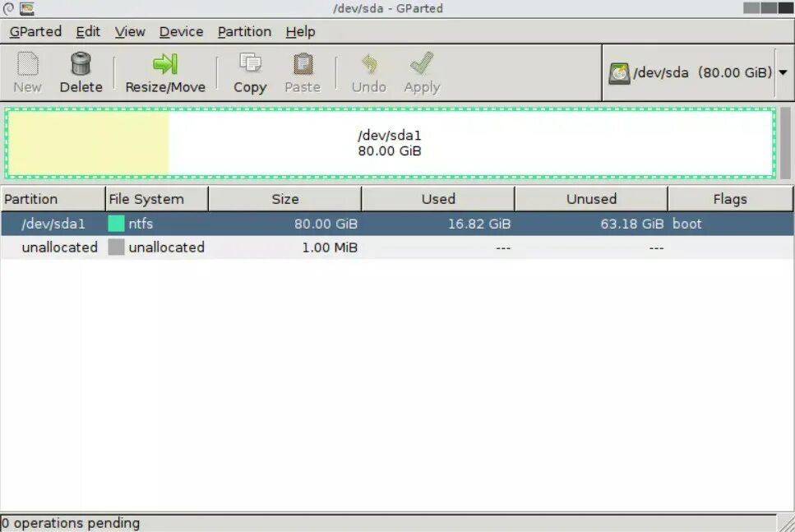Click the teal ntfs color swatch

(x=116, y=224)
